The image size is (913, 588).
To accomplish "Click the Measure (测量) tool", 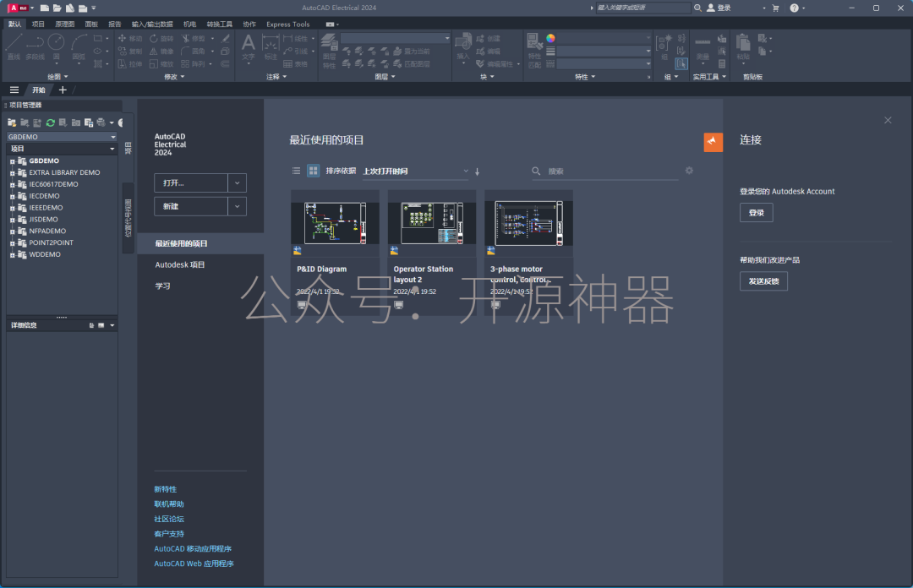I will coord(703,46).
